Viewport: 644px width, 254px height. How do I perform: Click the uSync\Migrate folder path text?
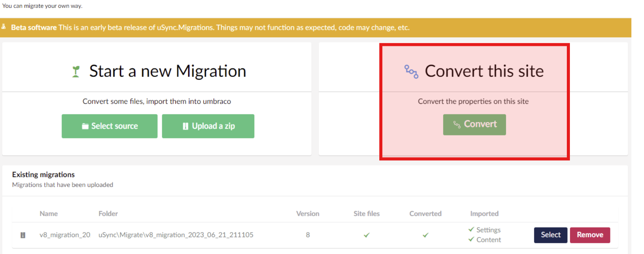pos(176,235)
